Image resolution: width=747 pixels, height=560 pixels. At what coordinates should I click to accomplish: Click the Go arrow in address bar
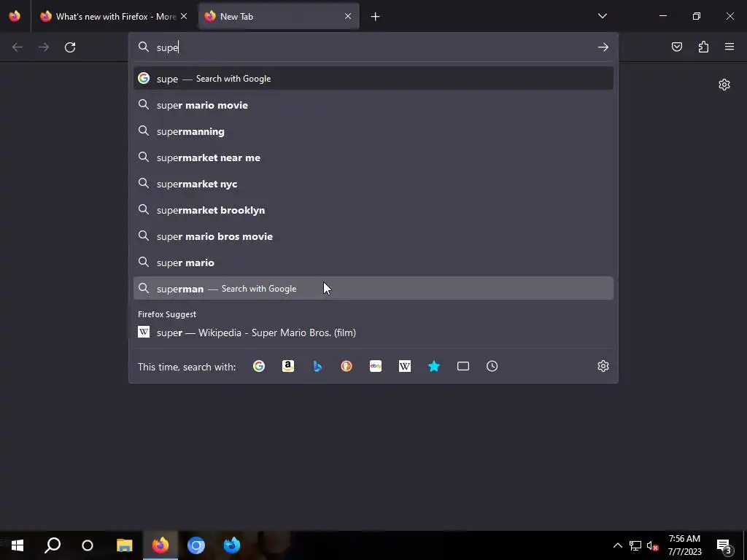click(603, 47)
